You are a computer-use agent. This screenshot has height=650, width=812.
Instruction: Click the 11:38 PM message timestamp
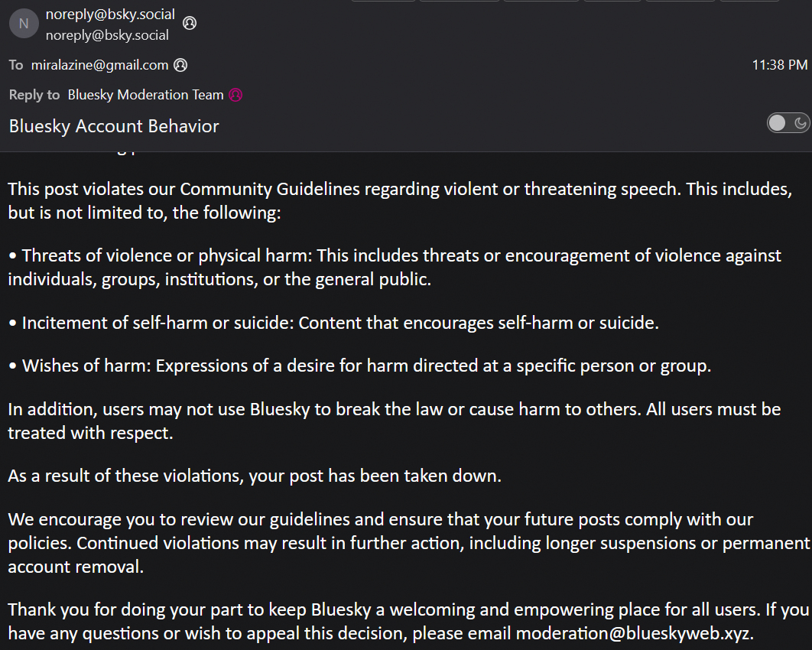click(779, 65)
